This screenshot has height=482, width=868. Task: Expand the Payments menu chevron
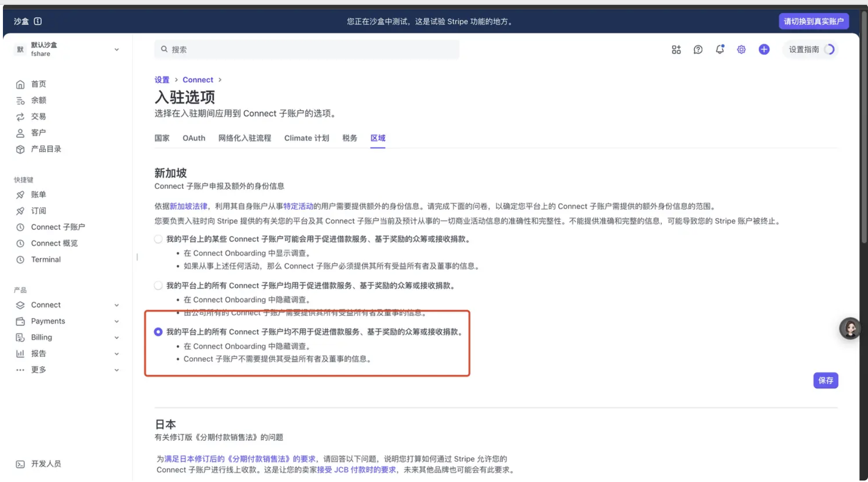click(x=116, y=321)
